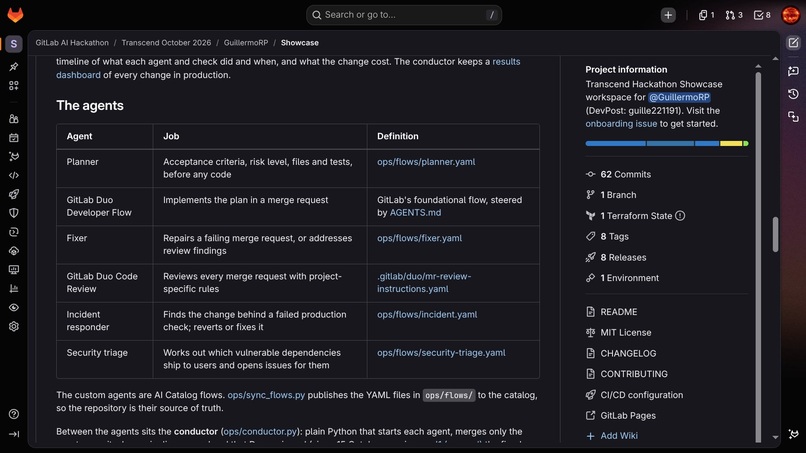Screen dimensions: 806x453
Task: Open the to-do list counter showing 8
Action: click(762, 15)
